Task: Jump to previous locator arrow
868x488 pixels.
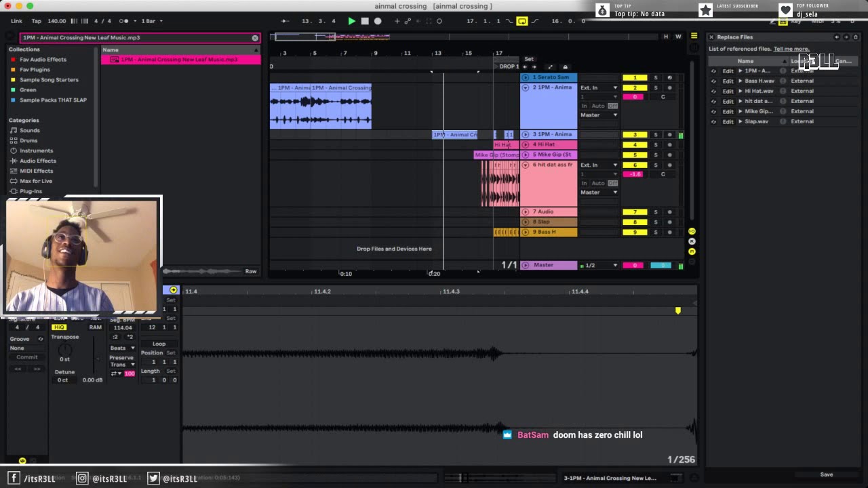Action: [x=525, y=67]
